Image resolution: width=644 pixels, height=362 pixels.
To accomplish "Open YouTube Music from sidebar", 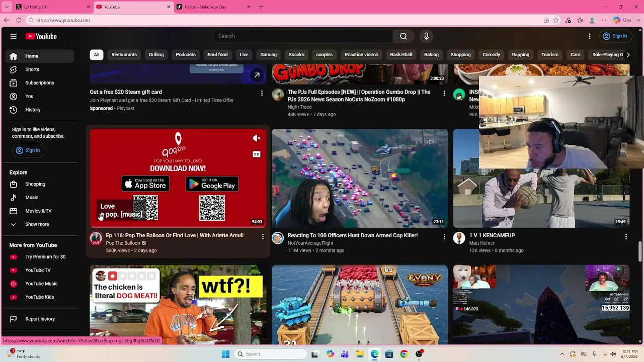I will coord(40,284).
